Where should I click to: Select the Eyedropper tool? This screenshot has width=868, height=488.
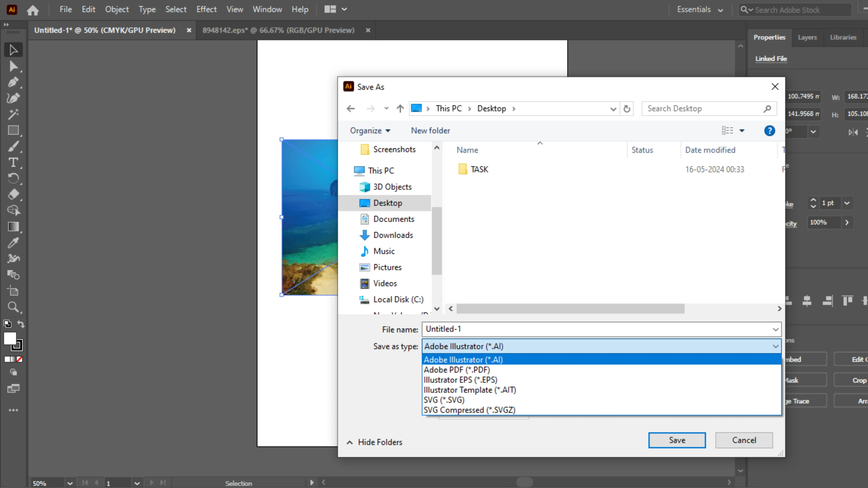pos(13,243)
